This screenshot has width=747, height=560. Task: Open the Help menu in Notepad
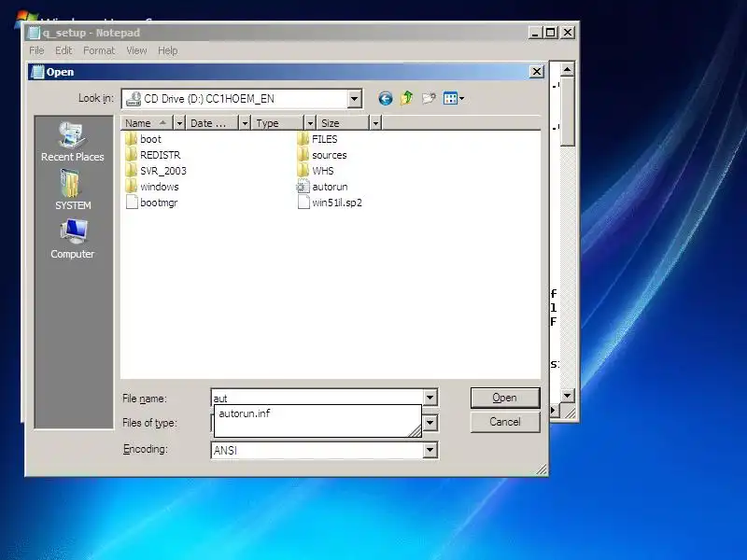pyautogui.click(x=168, y=50)
